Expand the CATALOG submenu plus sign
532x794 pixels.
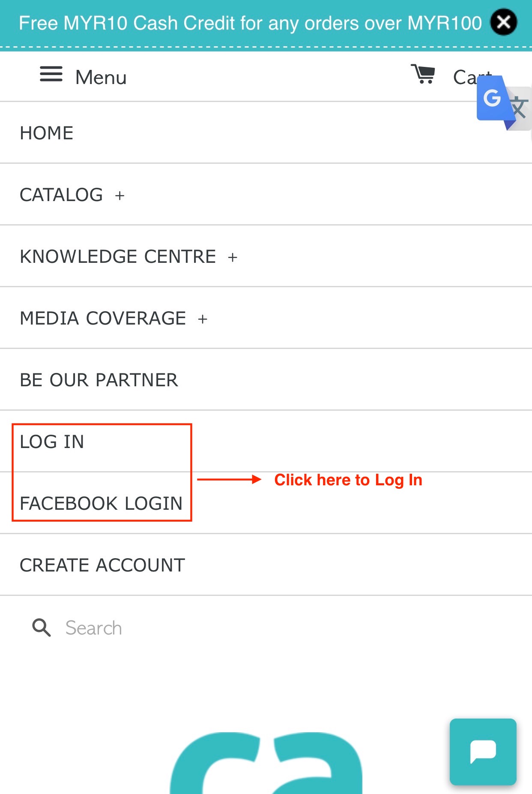click(120, 196)
